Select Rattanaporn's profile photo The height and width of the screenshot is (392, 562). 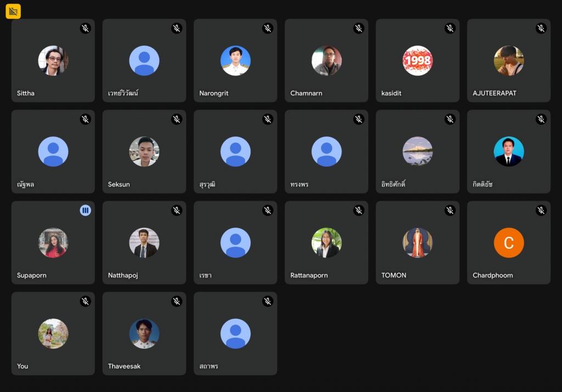[x=327, y=242]
